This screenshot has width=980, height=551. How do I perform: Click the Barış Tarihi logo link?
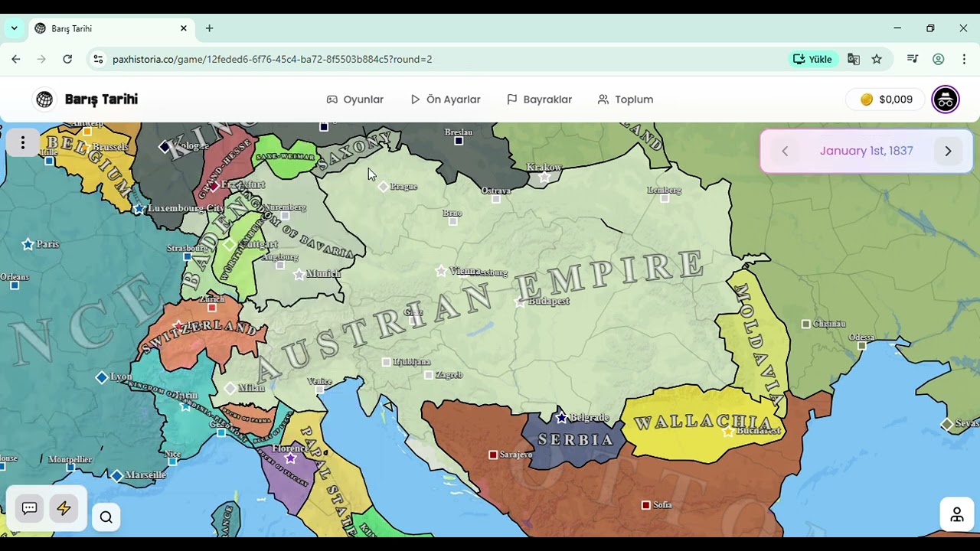[101, 99]
